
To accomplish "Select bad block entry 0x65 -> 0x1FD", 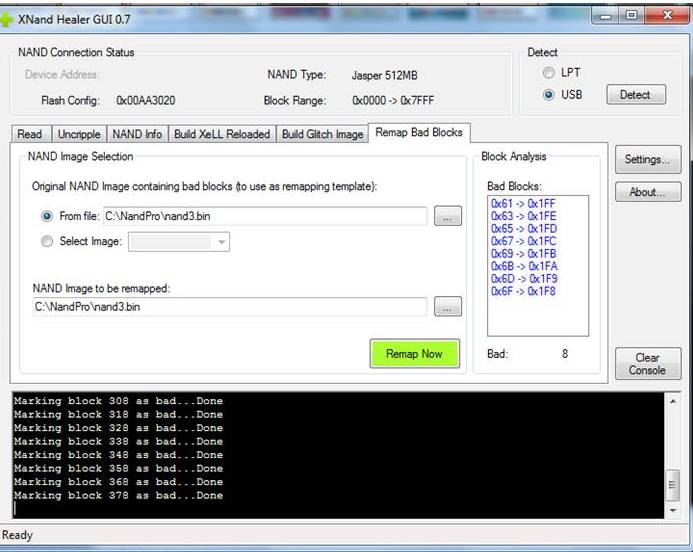I will pyautogui.click(x=524, y=228).
